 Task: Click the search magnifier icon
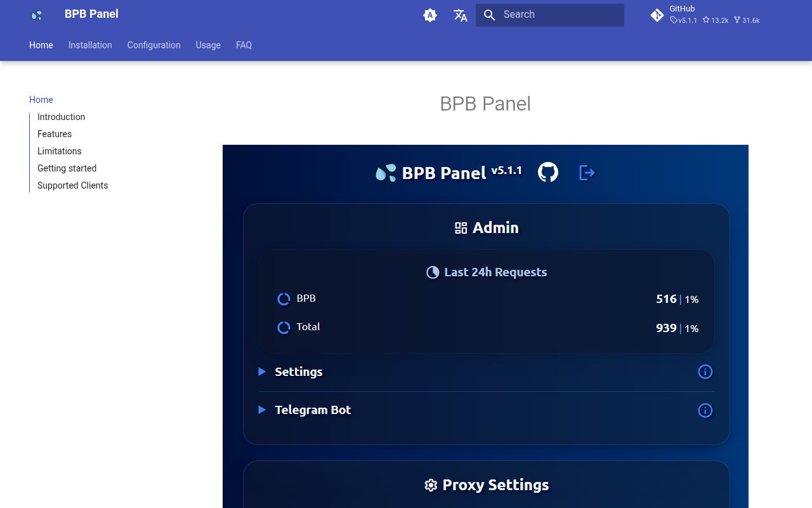(489, 15)
